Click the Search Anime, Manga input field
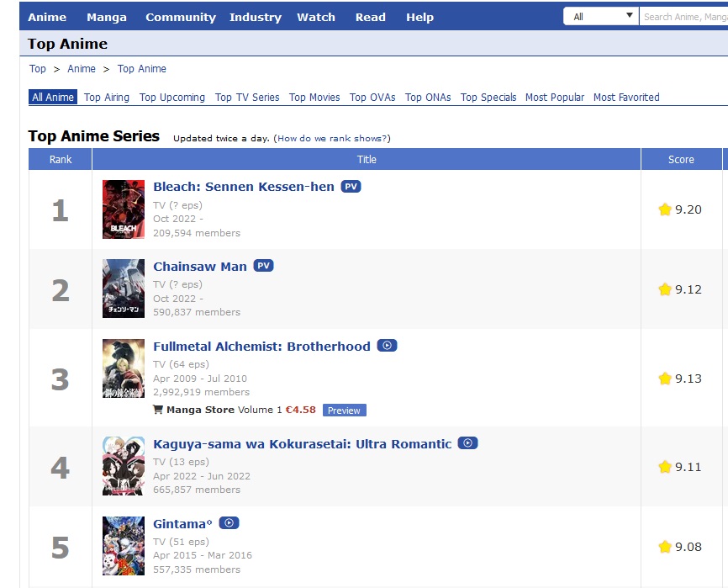Viewport: 728px width, 588px height. pyautogui.click(x=683, y=17)
